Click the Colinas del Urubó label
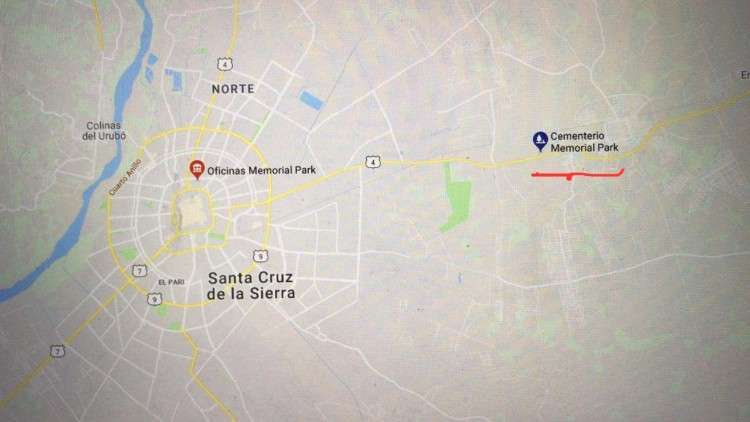 104,131
